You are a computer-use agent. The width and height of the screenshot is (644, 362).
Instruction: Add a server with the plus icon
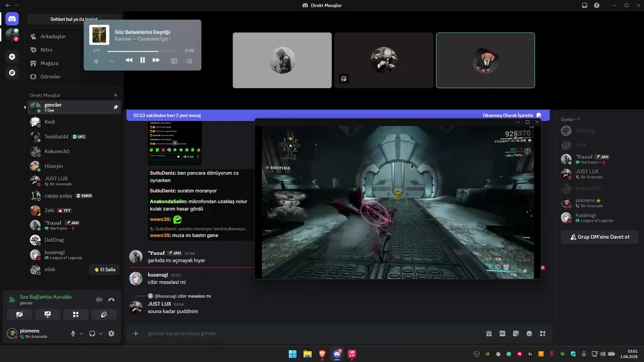click(12, 57)
